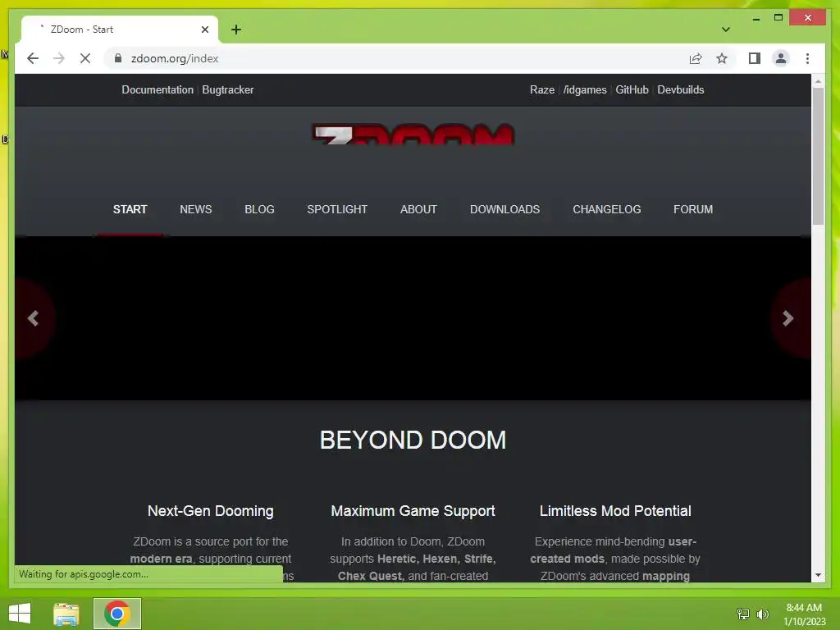Click scrollbar down arrow
Image resolution: width=840 pixels, height=630 pixels.
(x=818, y=575)
